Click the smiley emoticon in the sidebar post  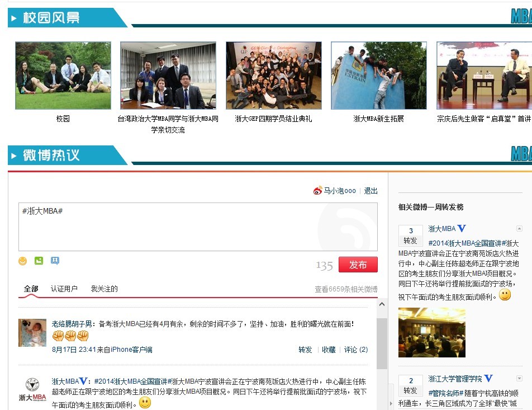pyautogui.click(x=505, y=295)
